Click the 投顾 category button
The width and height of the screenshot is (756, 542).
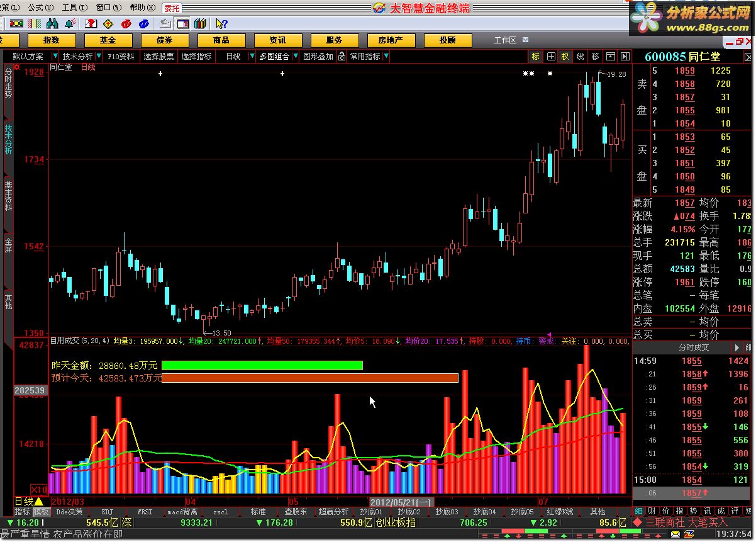point(448,40)
